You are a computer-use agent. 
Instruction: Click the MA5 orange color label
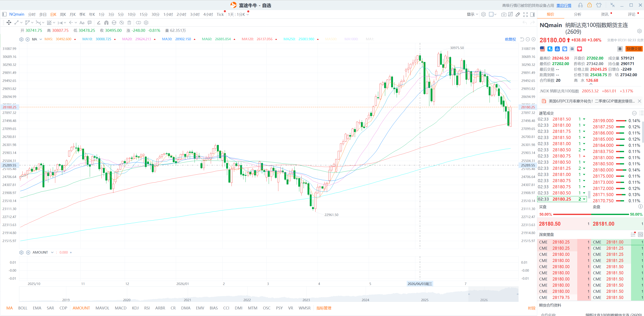48,39
